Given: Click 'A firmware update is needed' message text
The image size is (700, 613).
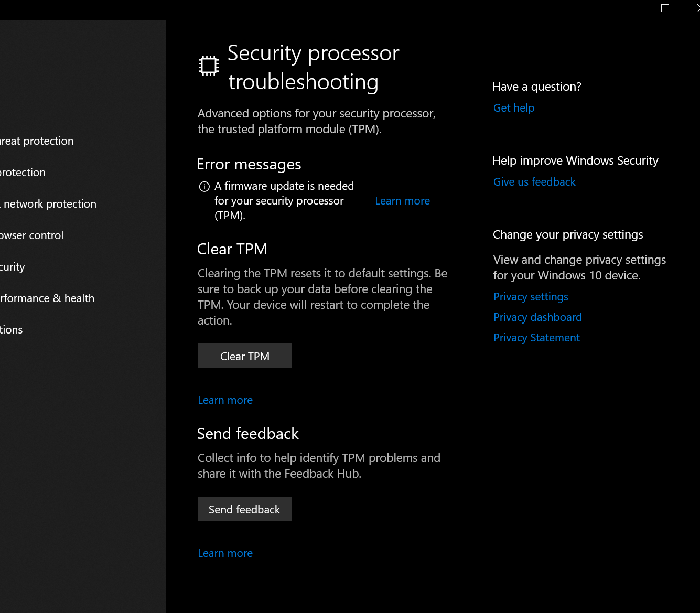Looking at the screenshot, I should click(284, 201).
